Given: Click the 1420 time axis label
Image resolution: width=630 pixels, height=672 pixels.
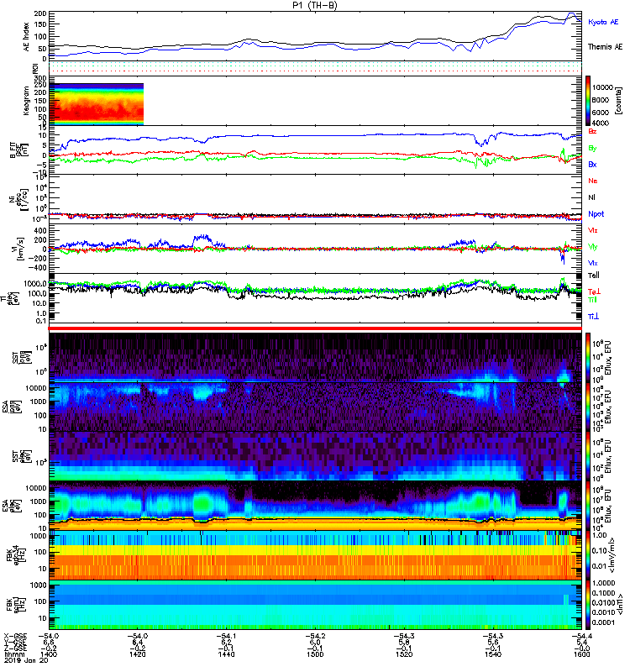Looking at the screenshot, I should 137,654.
